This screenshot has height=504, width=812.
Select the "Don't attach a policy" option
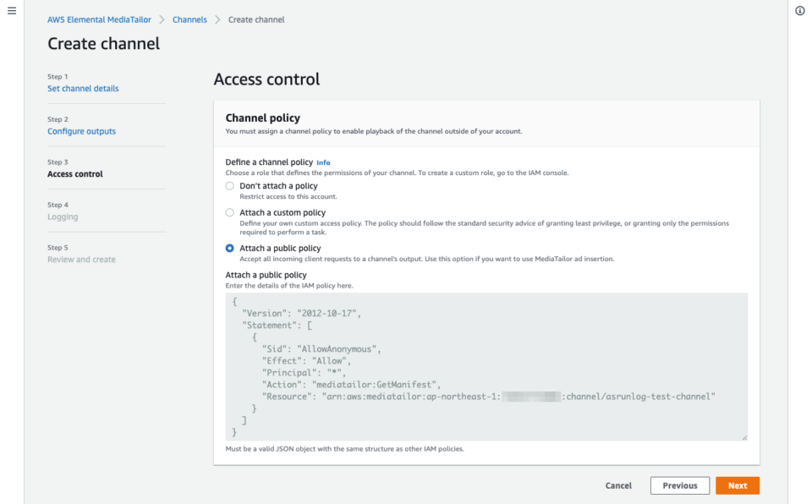pos(230,186)
